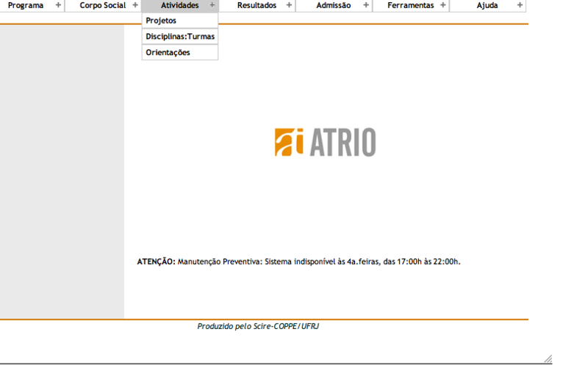Click the resize handle at bottom right

548,359
